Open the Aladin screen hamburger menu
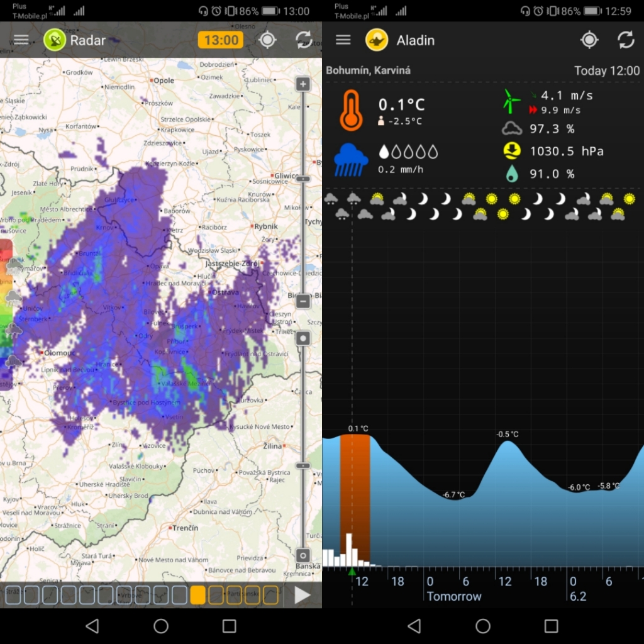This screenshot has width=644, height=644. [343, 40]
